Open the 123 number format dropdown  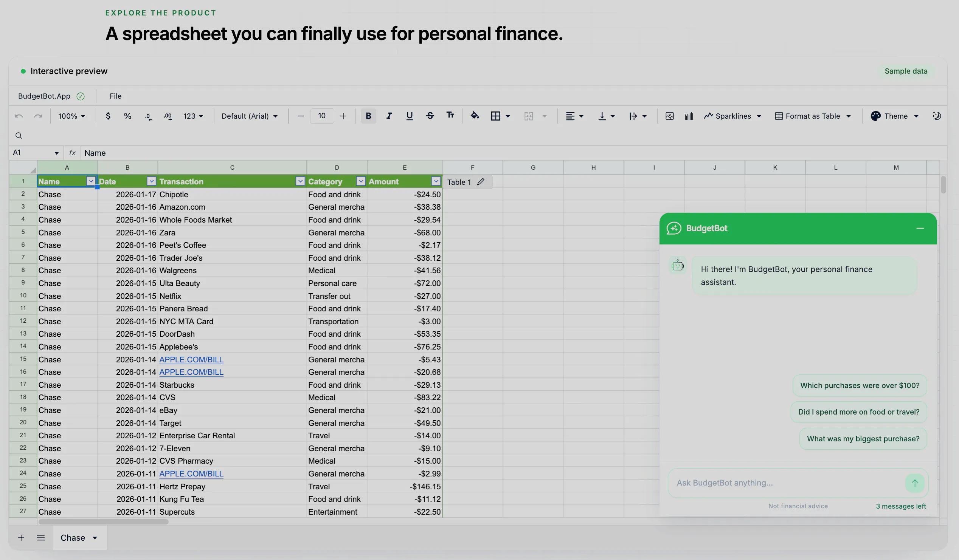click(193, 116)
